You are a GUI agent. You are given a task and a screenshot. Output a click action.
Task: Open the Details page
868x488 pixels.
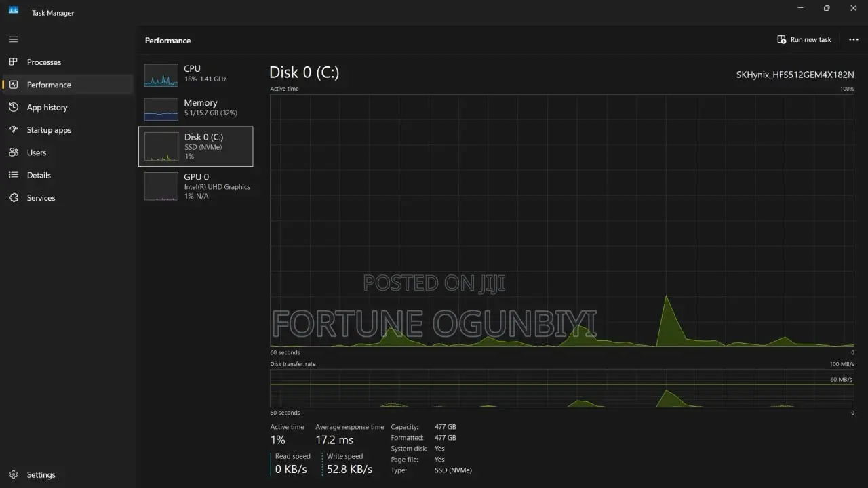[x=68, y=175]
